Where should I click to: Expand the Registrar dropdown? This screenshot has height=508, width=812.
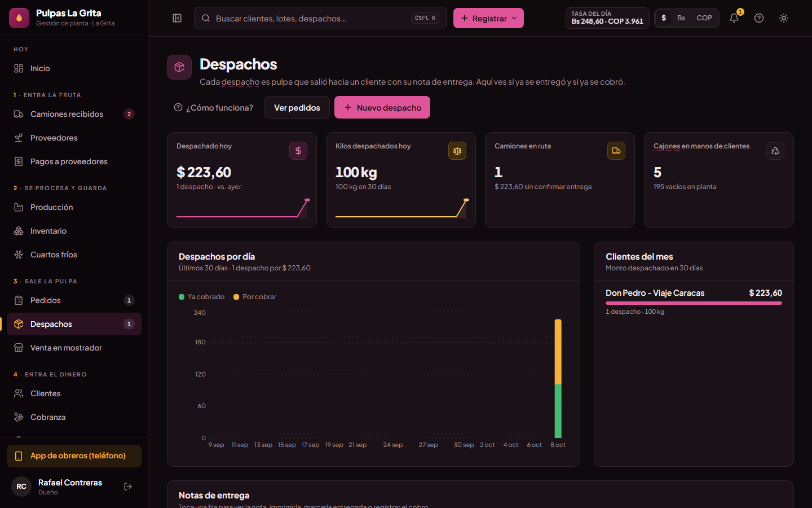(x=488, y=18)
